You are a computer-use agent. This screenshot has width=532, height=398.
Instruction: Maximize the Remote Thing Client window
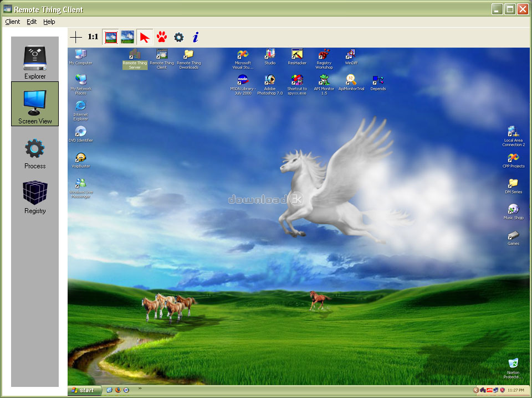click(x=510, y=9)
